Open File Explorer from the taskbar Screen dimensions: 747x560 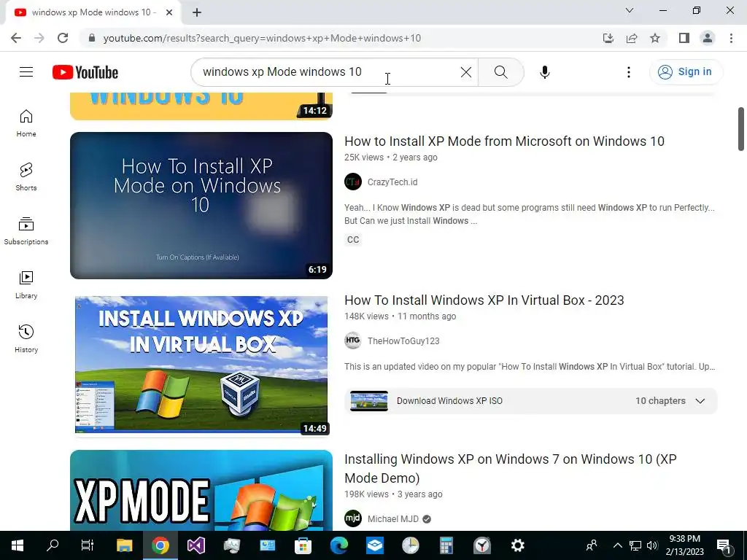point(124,545)
